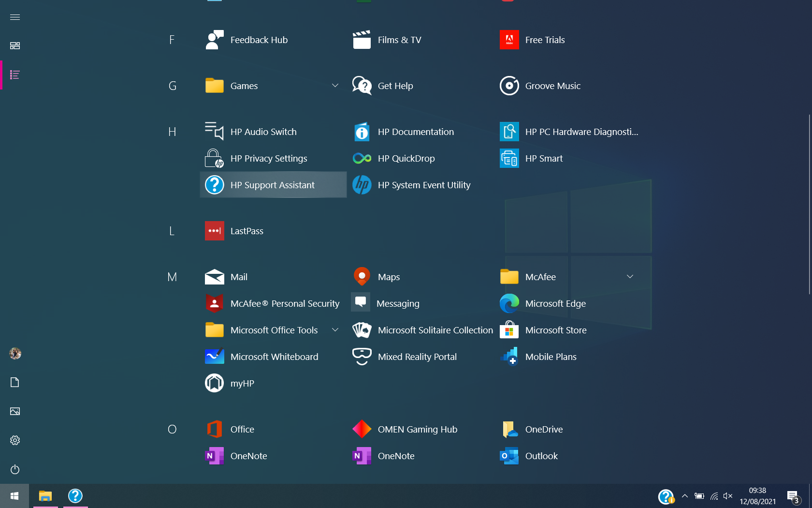812x508 pixels.
Task: Open HP Documentation
Action: (420, 132)
